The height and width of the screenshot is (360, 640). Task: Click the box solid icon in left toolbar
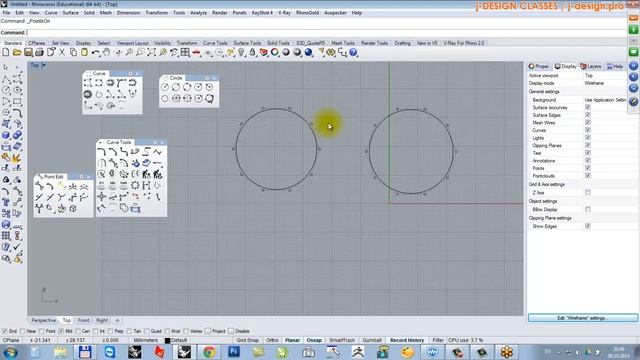[x=6, y=135]
